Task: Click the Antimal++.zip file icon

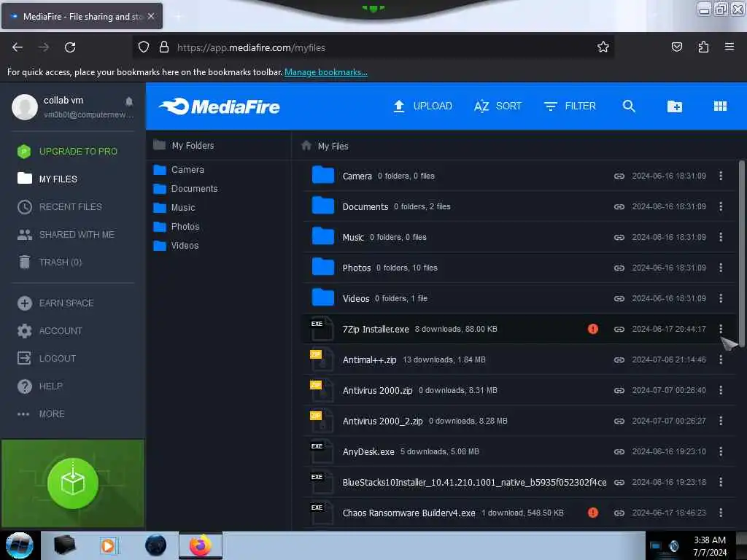Action: (322, 359)
